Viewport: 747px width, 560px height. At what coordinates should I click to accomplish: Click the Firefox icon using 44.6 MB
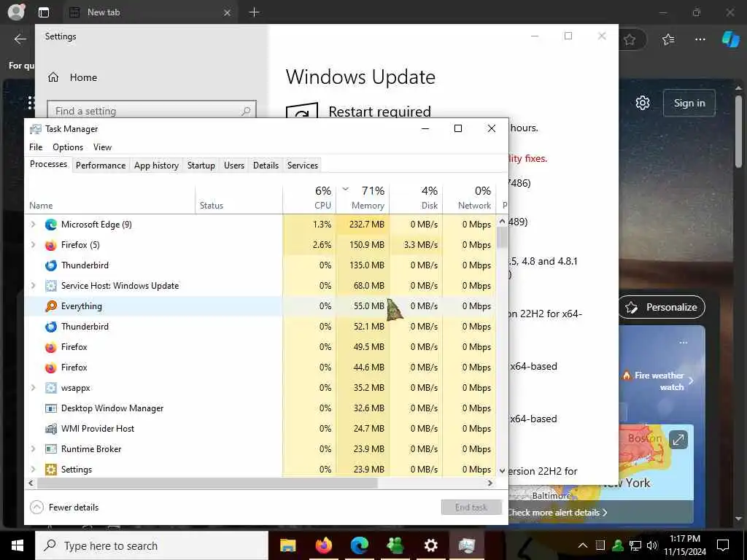(51, 367)
